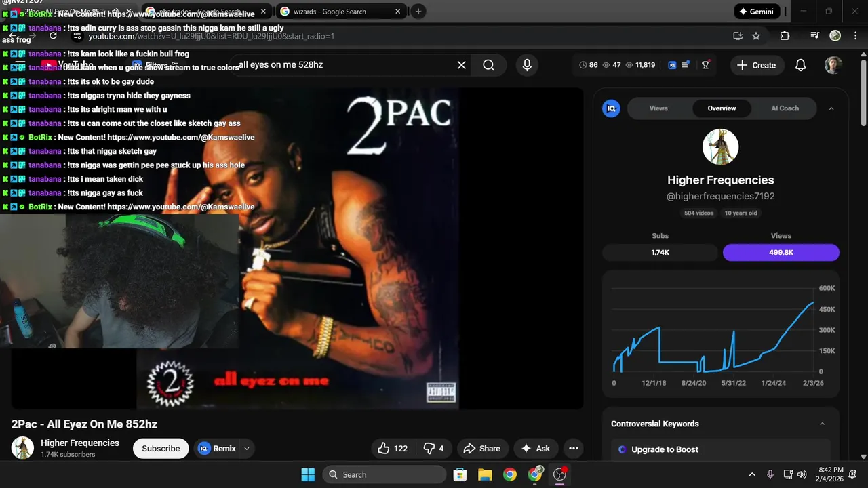The width and height of the screenshot is (868, 488).
Task: Toggle the chart to Views 499.8K
Action: click(781, 252)
